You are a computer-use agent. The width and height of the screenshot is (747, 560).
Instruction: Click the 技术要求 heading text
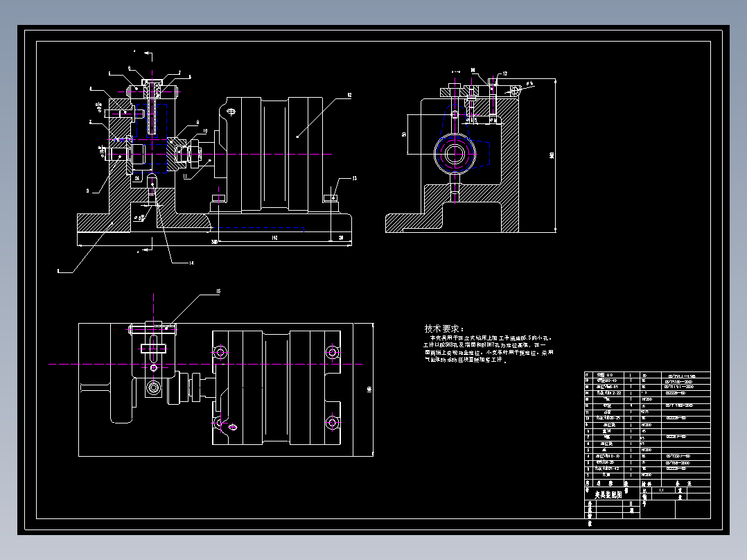[x=443, y=329]
